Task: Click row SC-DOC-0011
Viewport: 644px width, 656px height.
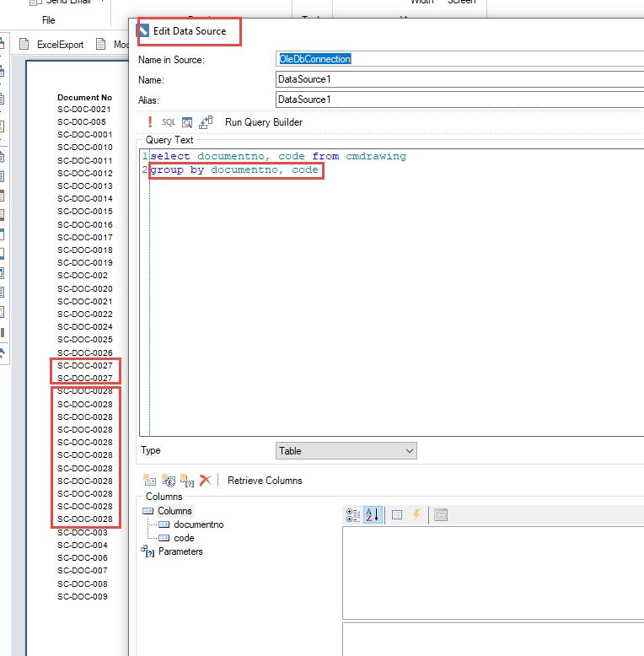Action: click(x=85, y=161)
